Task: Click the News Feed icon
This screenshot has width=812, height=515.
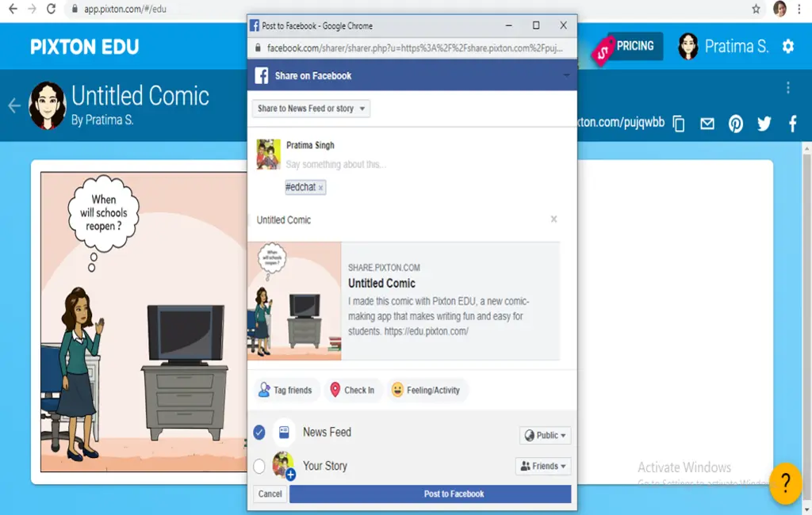Action: [284, 432]
